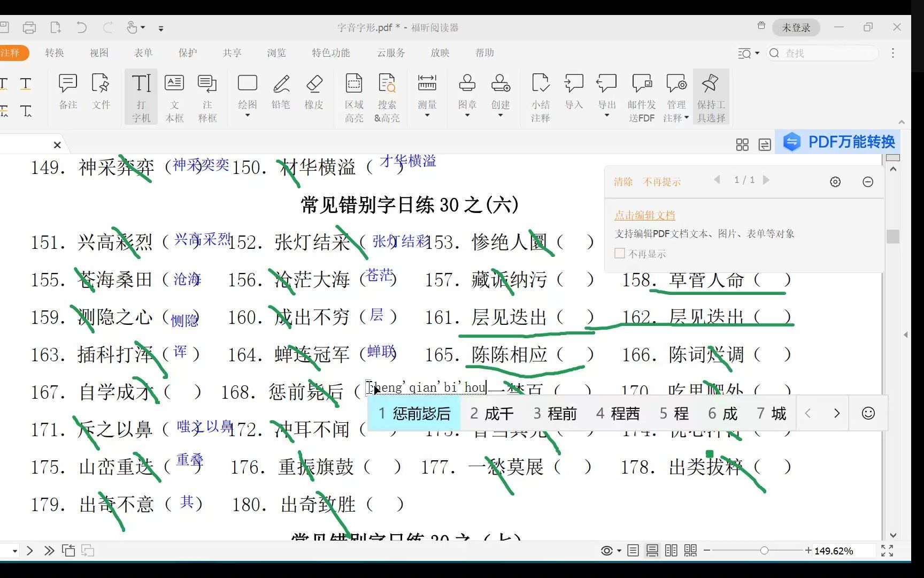Jump to last page double-arrow icon

(x=49, y=551)
